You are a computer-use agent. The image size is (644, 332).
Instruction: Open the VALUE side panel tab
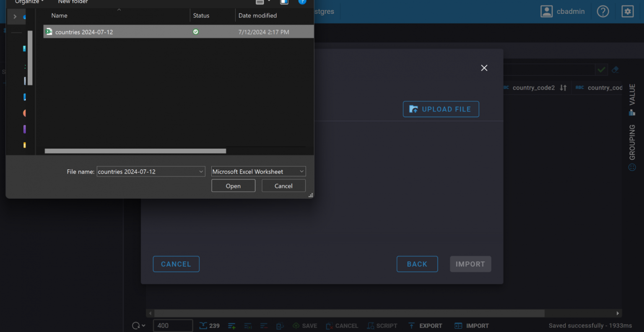click(632, 99)
